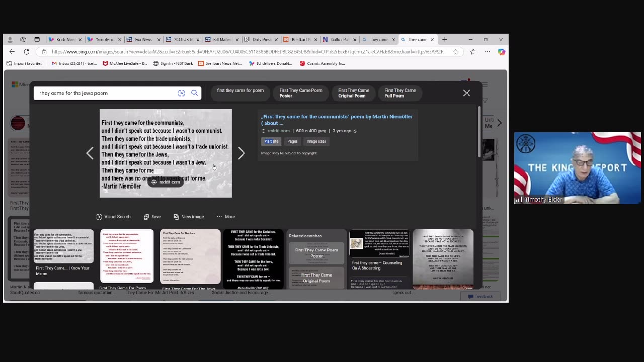The height and width of the screenshot is (362, 644).
Task: Close the Fox News tab
Action: (x=158, y=40)
